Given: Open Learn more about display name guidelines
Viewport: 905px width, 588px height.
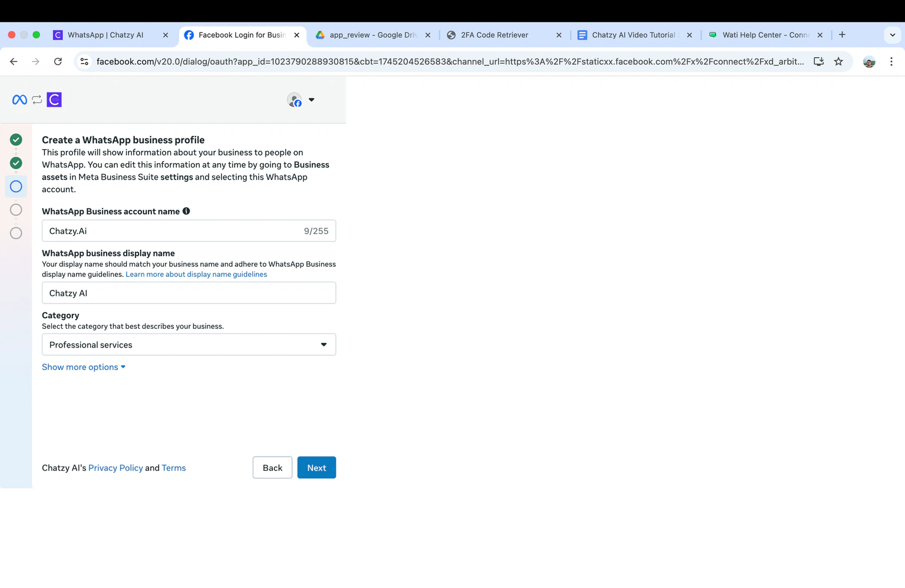Looking at the screenshot, I should tap(196, 275).
